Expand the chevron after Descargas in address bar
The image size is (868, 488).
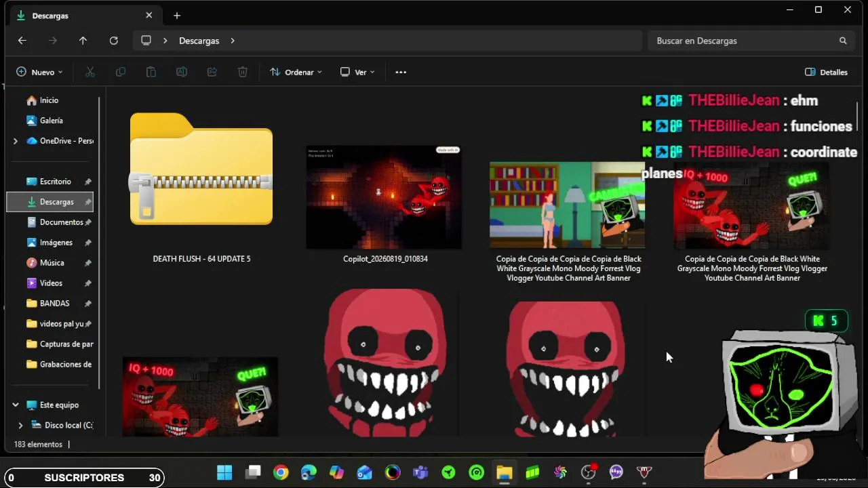click(232, 41)
